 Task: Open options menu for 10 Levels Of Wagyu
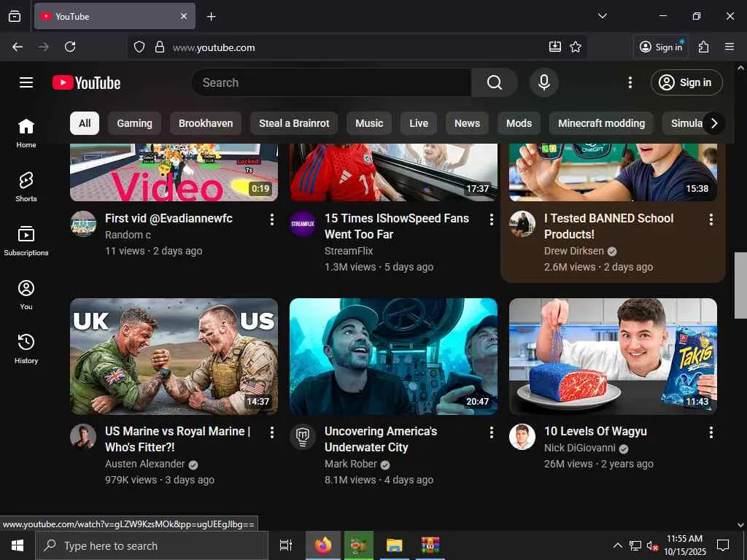tap(711, 432)
